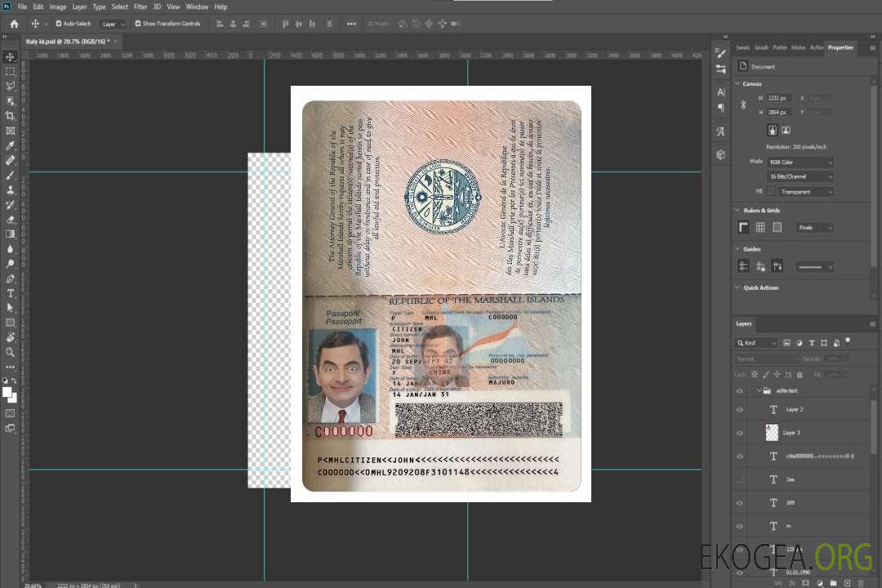882x588 pixels.
Task: Show rulers icon in Rulers & Grids
Action: [x=744, y=227]
